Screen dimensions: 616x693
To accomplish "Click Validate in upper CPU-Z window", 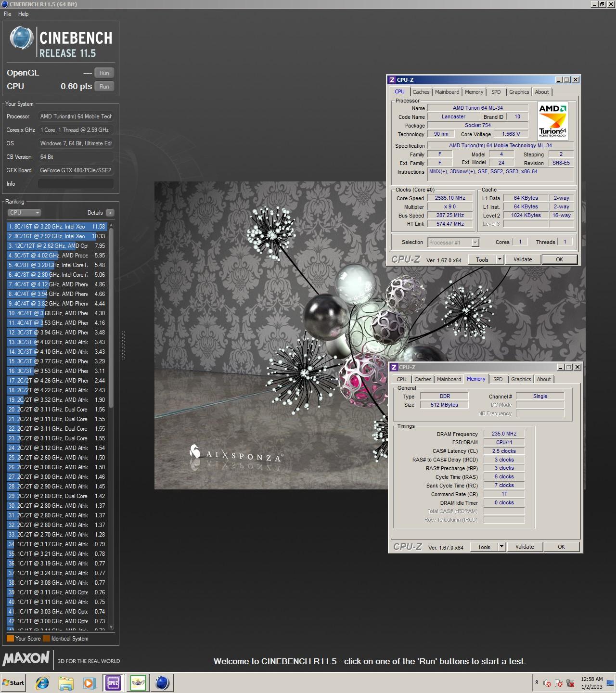I will tap(523, 259).
